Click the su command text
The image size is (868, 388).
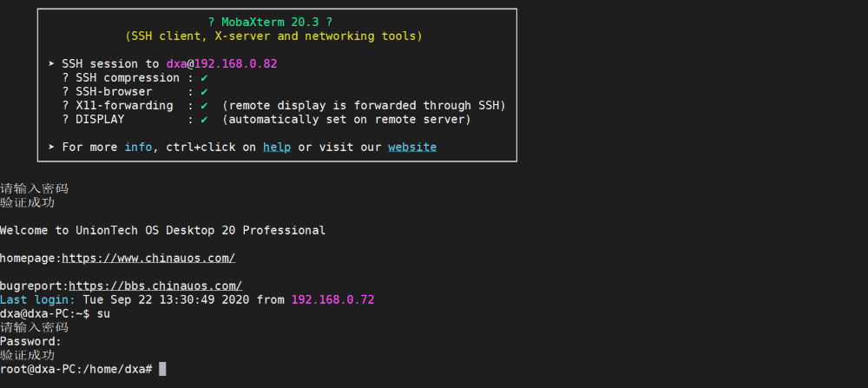[103, 314]
